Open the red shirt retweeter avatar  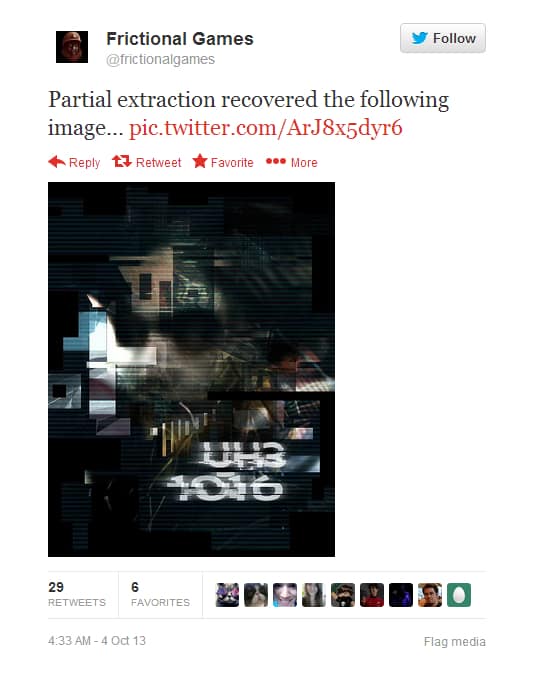[372, 595]
